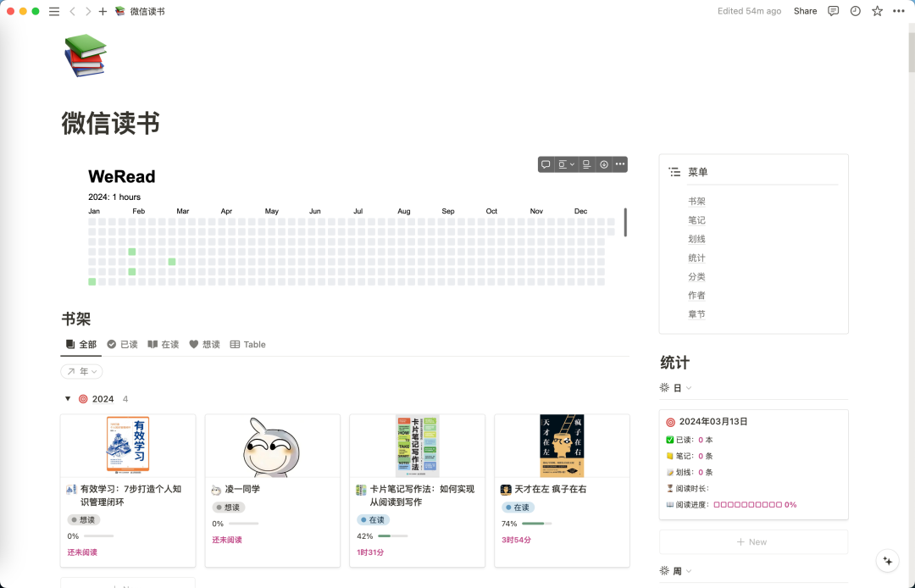
Task: Open top-right page options ellipsis
Action: pos(899,11)
